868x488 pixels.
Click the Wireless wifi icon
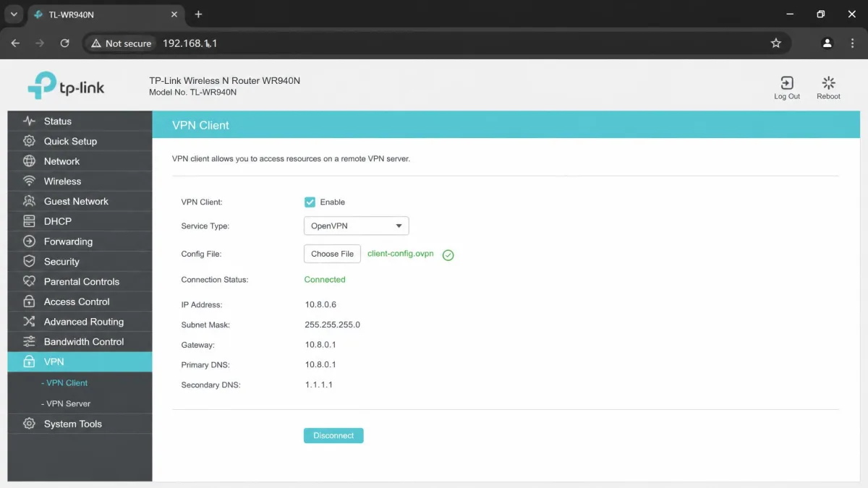pos(29,181)
